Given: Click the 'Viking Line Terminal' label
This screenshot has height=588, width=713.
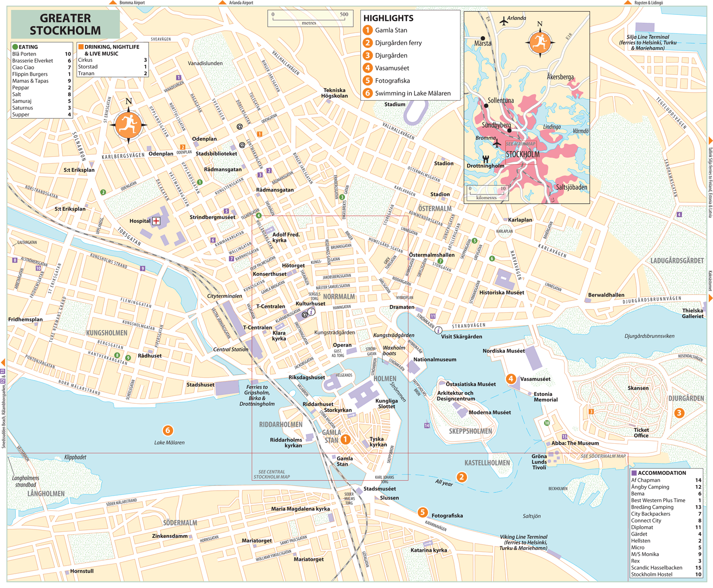Looking at the screenshot, I should (524, 543).
